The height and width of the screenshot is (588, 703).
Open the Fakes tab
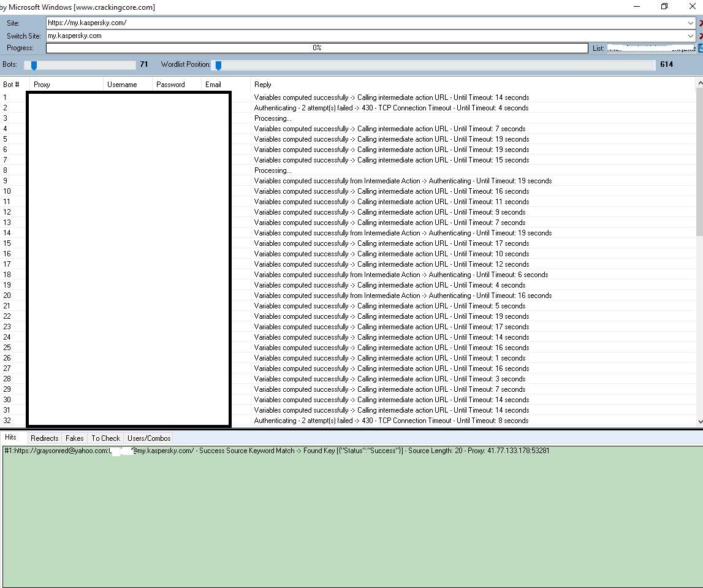tap(74, 438)
